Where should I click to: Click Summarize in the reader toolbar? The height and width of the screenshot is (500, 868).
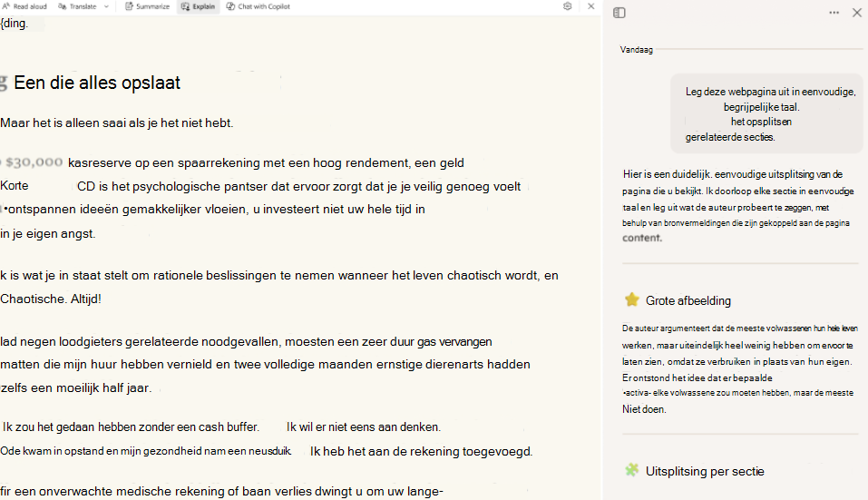[x=147, y=6]
